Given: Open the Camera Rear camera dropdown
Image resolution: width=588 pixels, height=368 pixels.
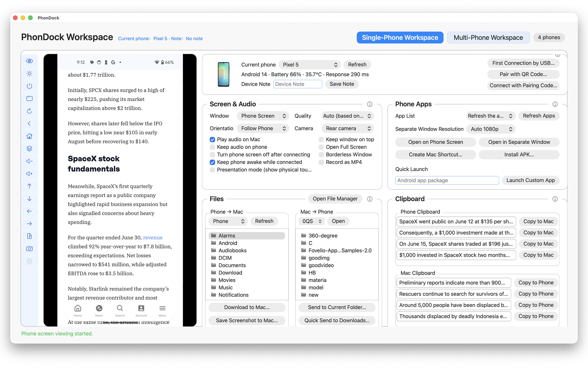Looking at the screenshot, I should [347, 128].
